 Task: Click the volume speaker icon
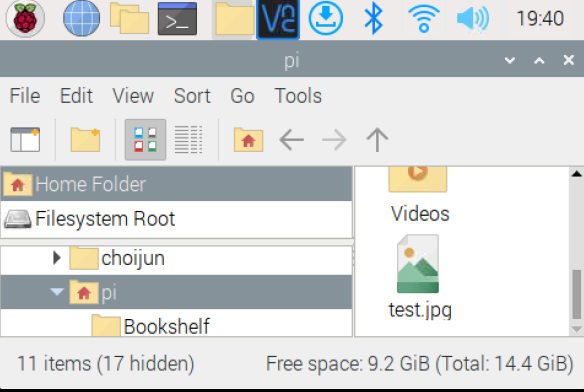[x=473, y=19]
